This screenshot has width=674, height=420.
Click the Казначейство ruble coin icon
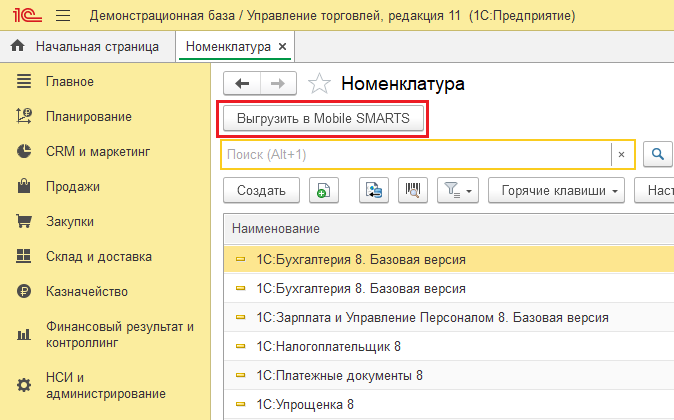pyautogui.click(x=24, y=291)
